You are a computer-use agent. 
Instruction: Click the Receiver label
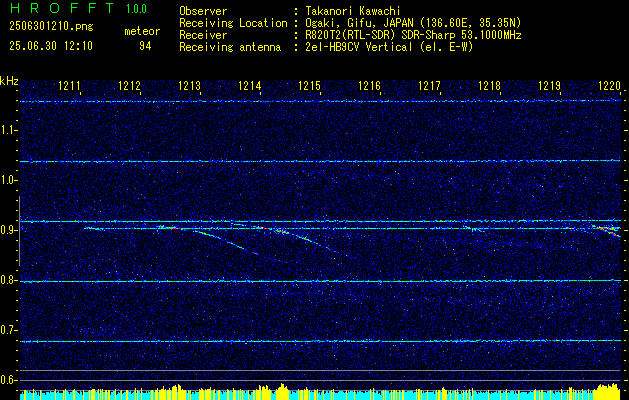click(x=203, y=35)
